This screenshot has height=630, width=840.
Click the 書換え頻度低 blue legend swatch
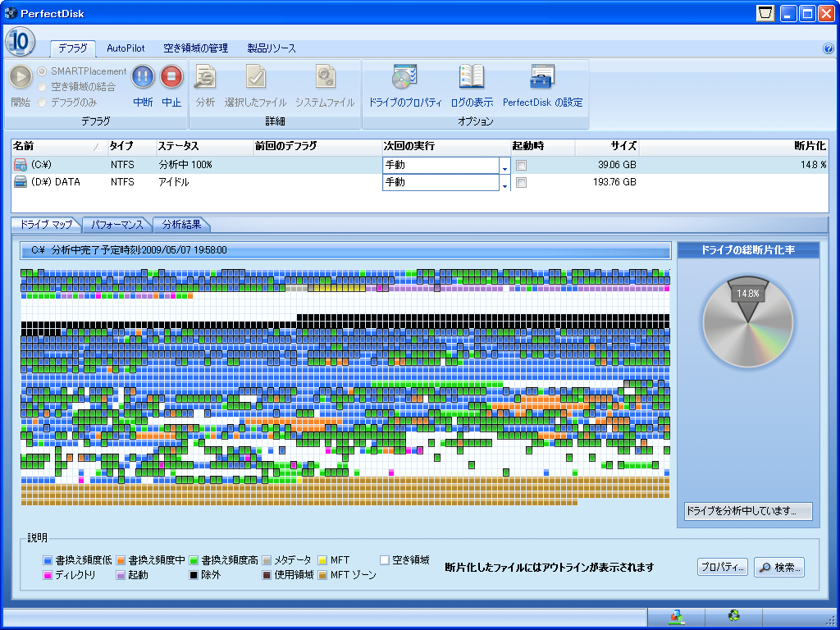click(48, 561)
